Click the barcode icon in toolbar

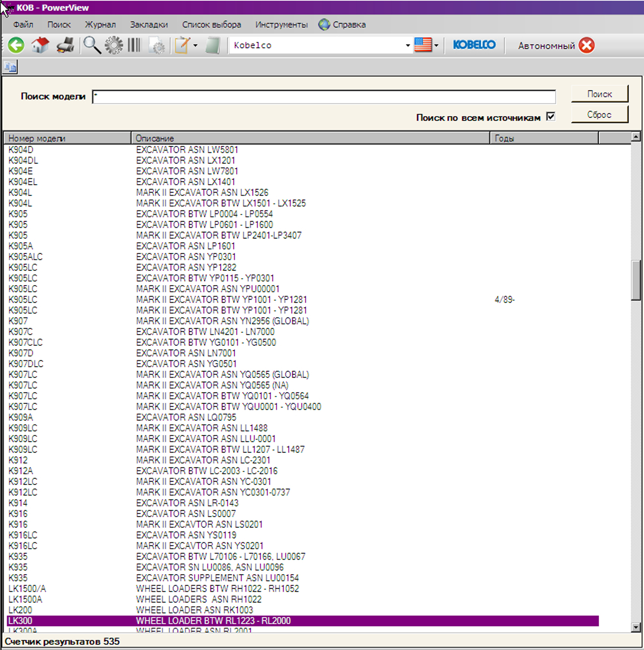(134, 45)
